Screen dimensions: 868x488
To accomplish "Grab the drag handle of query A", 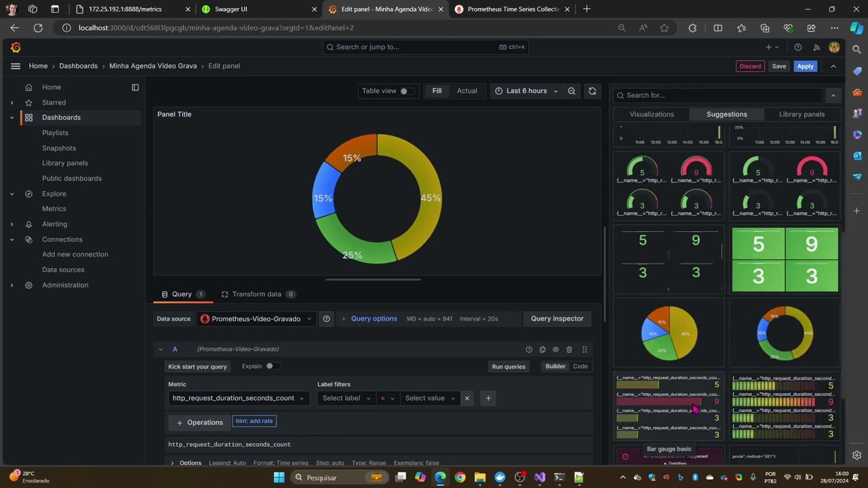I will tap(585, 350).
